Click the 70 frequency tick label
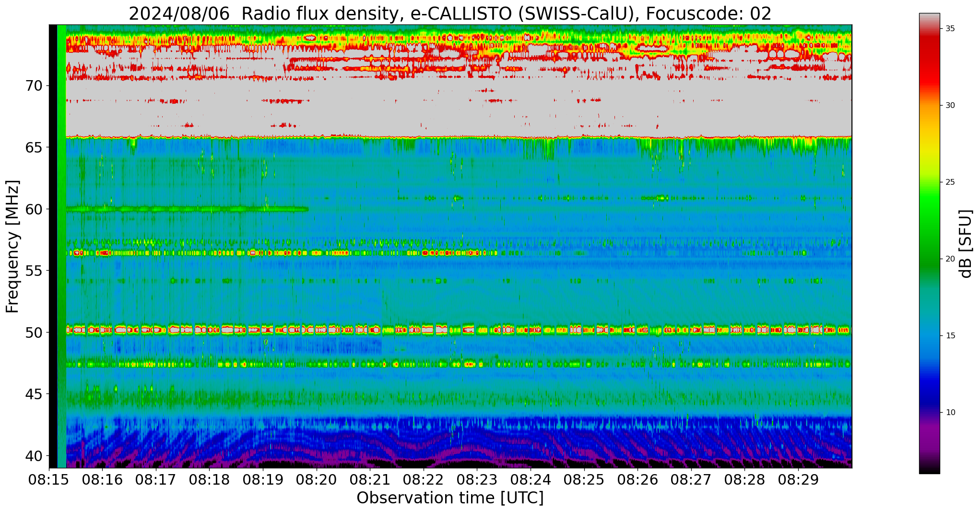Screen dimensions: 980x512 point(34,86)
